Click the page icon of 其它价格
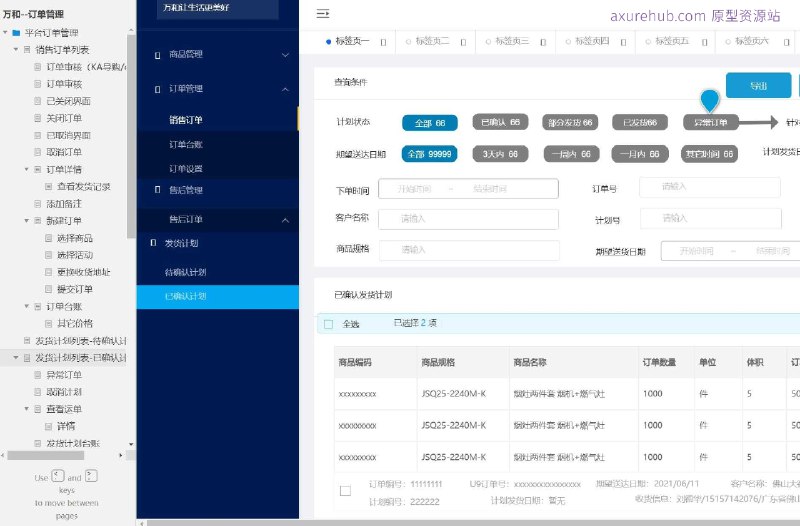Viewport: 800px width, 526px height. pos(48,323)
